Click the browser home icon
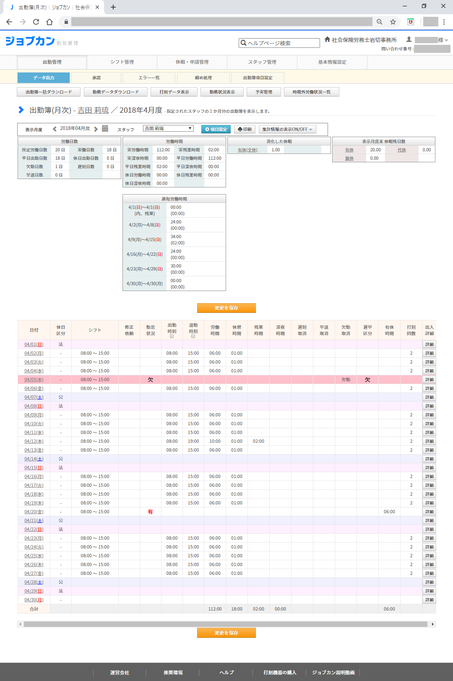 [50, 22]
